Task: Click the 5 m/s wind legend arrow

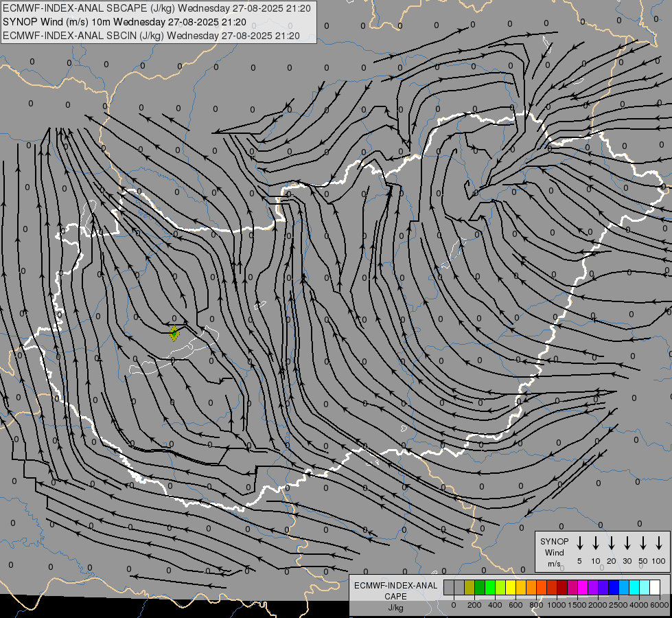Action: pos(579,543)
